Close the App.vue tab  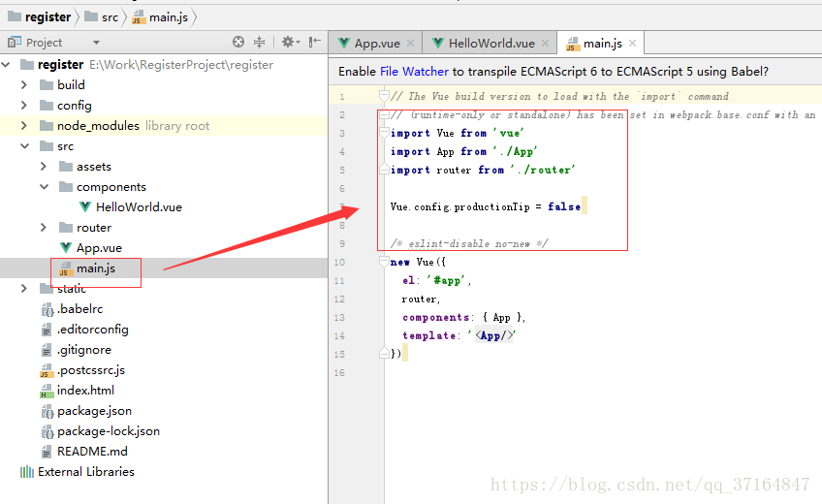(410, 44)
